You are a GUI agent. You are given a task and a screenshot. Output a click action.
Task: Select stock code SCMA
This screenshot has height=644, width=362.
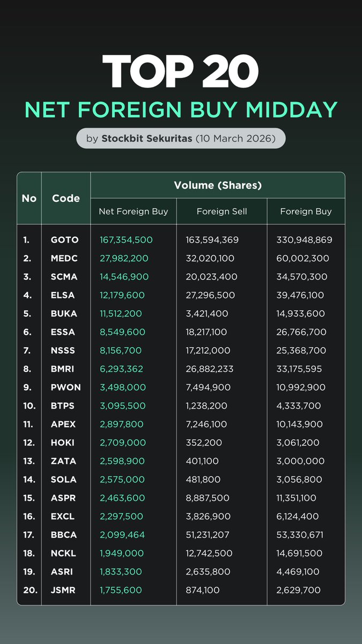(64, 277)
